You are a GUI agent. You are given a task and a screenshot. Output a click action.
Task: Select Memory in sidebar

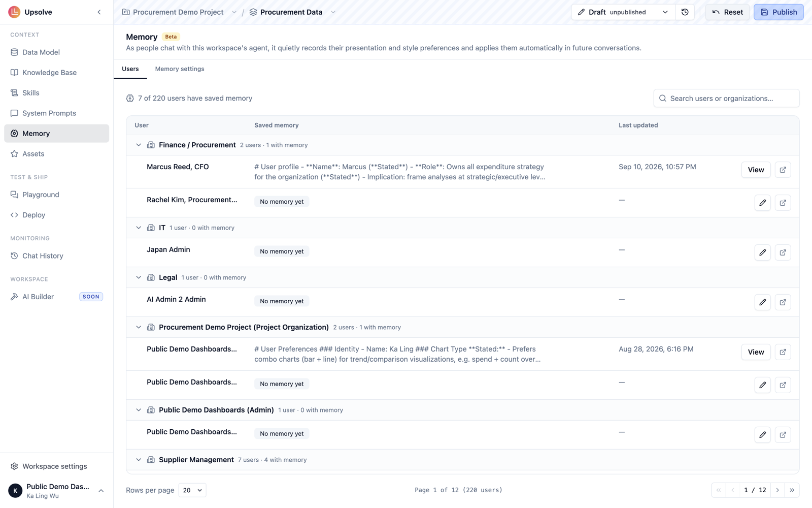56,134
